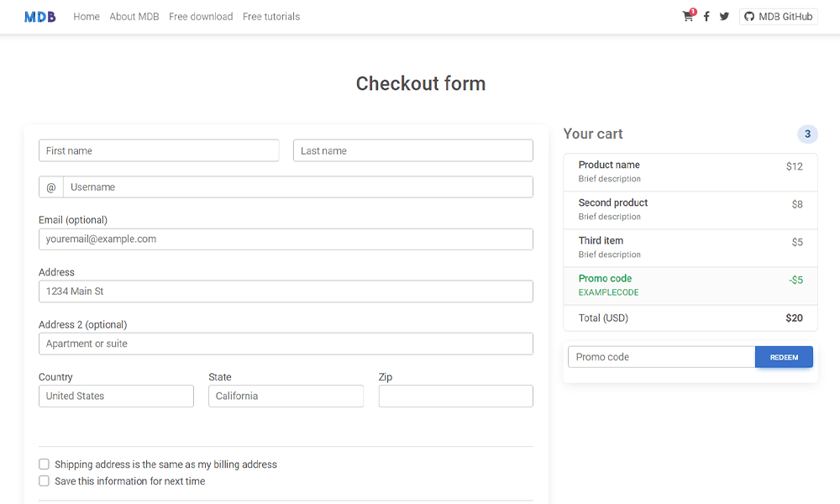Image resolution: width=840 pixels, height=504 pixels.
Task: Click the Twitter bird icon
Action: (x=724, y=16)
